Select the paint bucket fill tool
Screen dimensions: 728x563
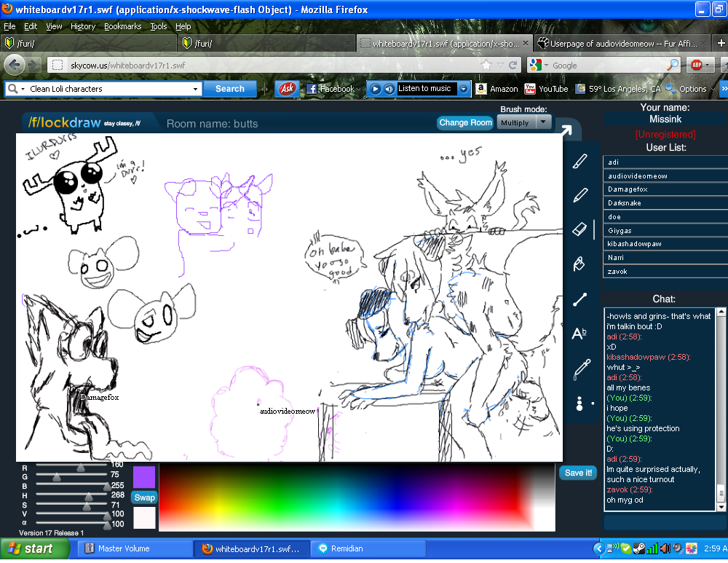(x=579, y=264)
